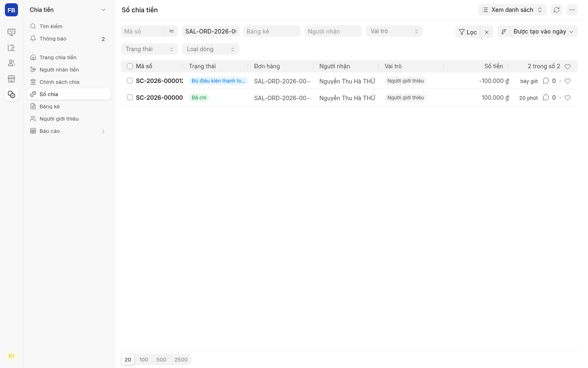Open the store icon in left rail
Viewport: 588px width, 368px height.
tap(11, 79)
